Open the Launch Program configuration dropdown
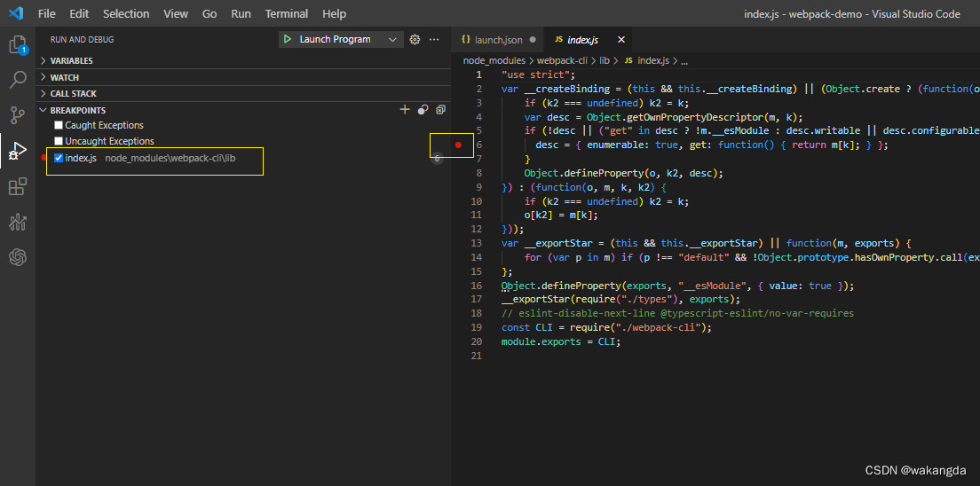This screenshot has width=980, height=486. (392, 39)
